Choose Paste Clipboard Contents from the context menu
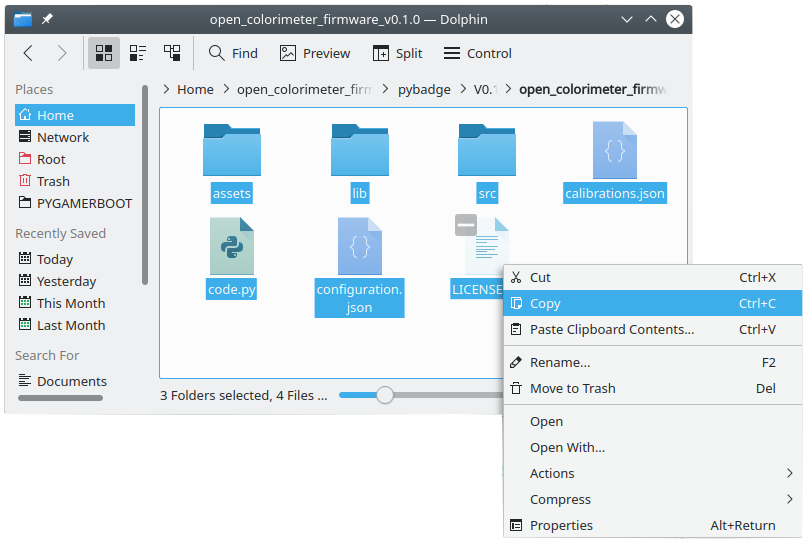 (x=653, y=329)
